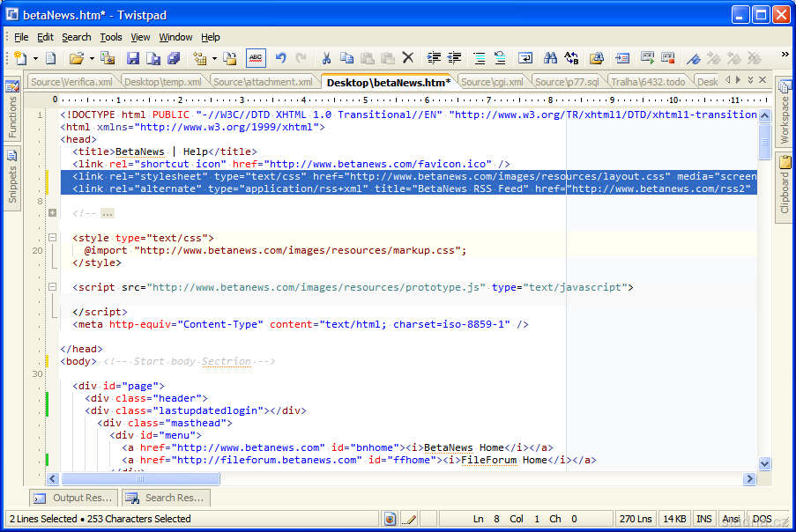Click the Delete X toolbar icon
This screenshot has height=532, width=796.
click(x=407, y=58)
